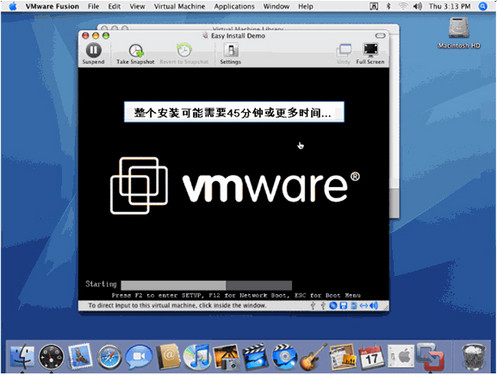This screenshot has height=375, width=497.
Task: Toggle the toolbar pill button in title bar
Action: tap(380, 35)
